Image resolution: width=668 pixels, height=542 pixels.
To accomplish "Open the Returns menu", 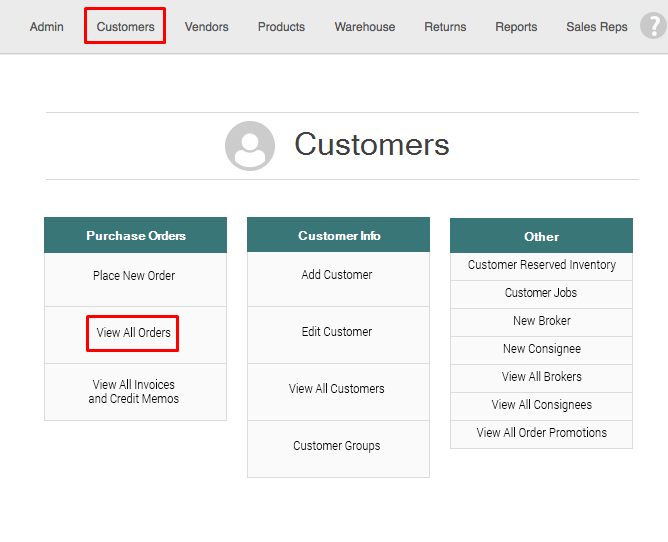I will [445, 27].
